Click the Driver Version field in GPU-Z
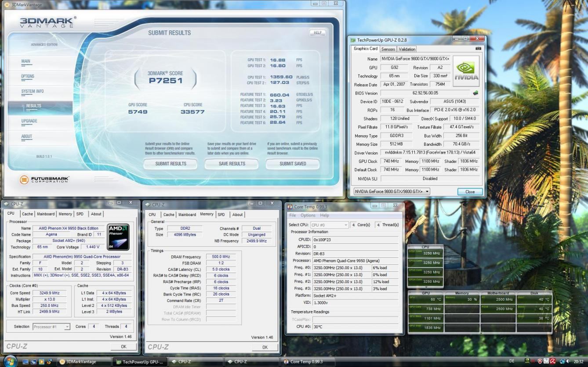This screenshot has height=367, width=588. click(429, 153)
